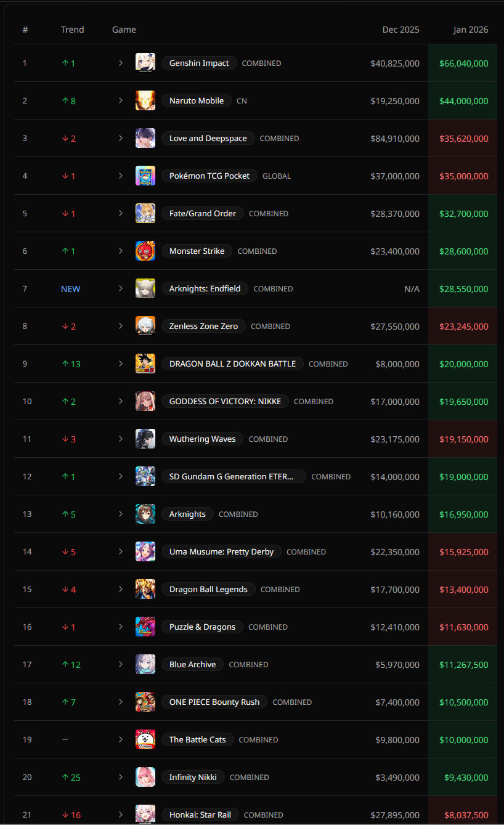Image resolution: width=504 pixels, height=825 pixels.
Task: Open the Puzzle & Dragons name pill
Action: coord(202,627)
